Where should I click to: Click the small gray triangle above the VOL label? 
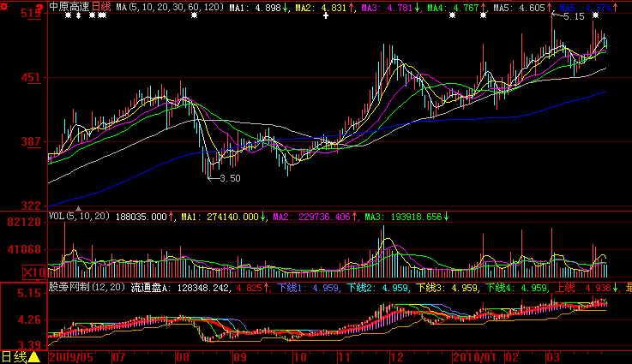coord(79,208)
